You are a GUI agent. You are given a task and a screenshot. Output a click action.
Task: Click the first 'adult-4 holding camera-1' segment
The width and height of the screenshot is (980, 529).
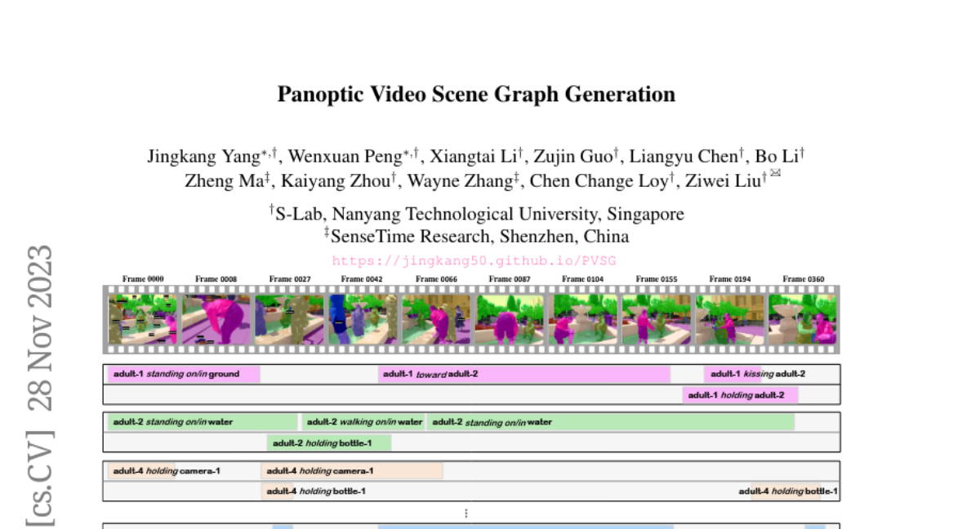pos(141,471)
